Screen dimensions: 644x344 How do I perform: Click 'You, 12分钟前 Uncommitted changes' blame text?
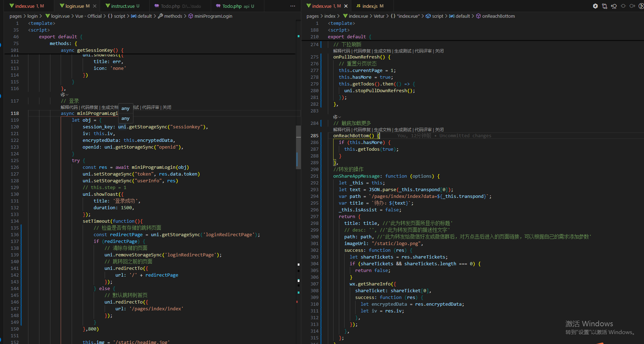tap(444, 136)
